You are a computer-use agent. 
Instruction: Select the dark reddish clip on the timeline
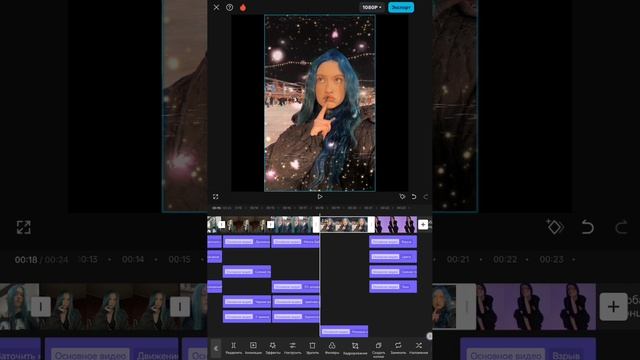pos(245,225)
